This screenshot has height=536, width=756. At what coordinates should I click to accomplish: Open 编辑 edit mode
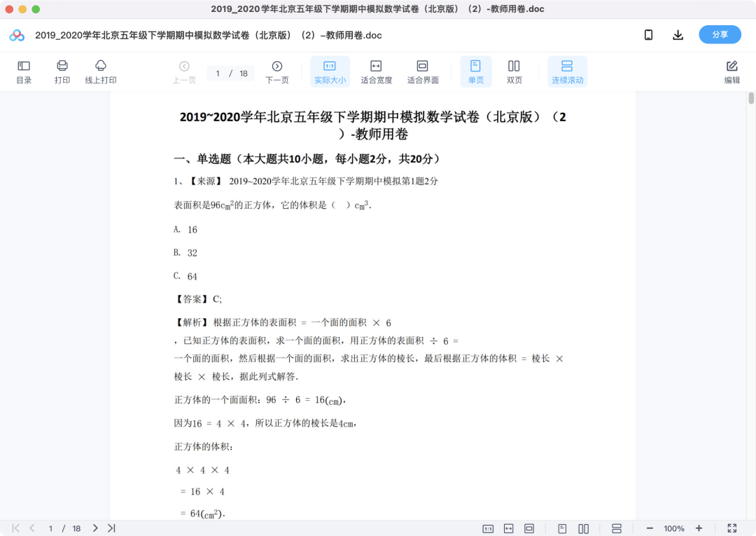[732, 72]
